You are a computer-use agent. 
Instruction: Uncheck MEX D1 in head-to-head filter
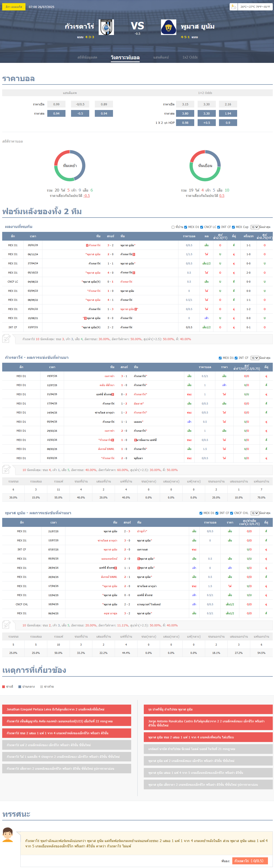tap(185, 227)
